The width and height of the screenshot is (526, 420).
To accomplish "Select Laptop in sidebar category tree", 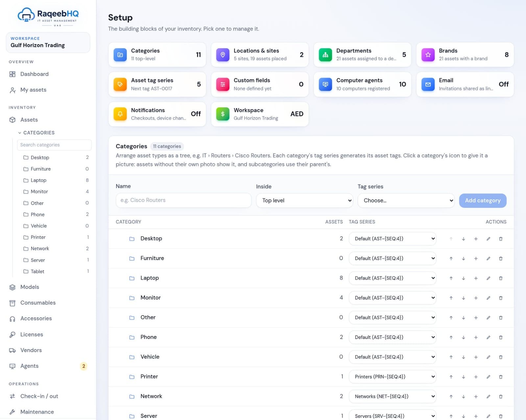I will pos(54,180).
